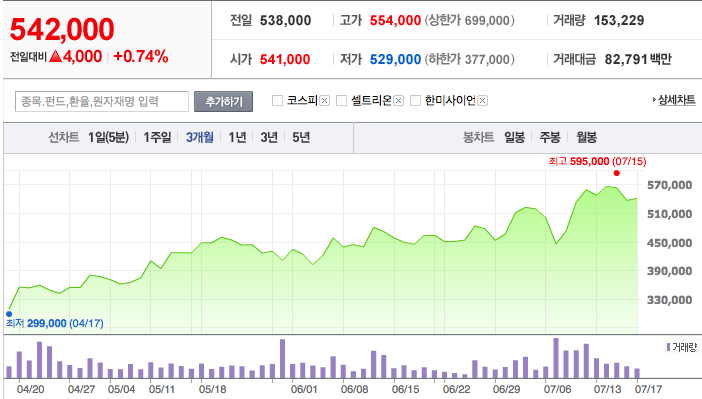Click the 거래량 153,229 value
Screen dimensions: 702x399
(x=619, y=21)
